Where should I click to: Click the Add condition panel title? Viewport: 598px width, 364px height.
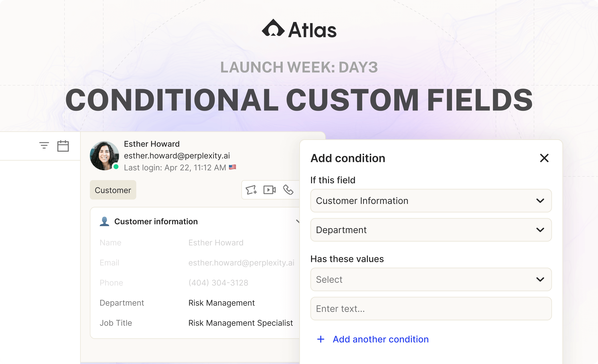[x=348, y=158]
